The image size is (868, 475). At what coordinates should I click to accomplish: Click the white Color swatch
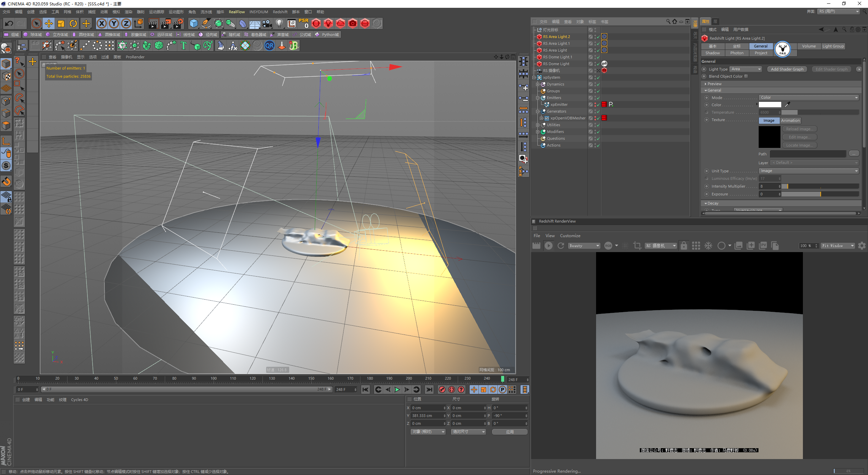pyautogui.click(x=770, y=105)
